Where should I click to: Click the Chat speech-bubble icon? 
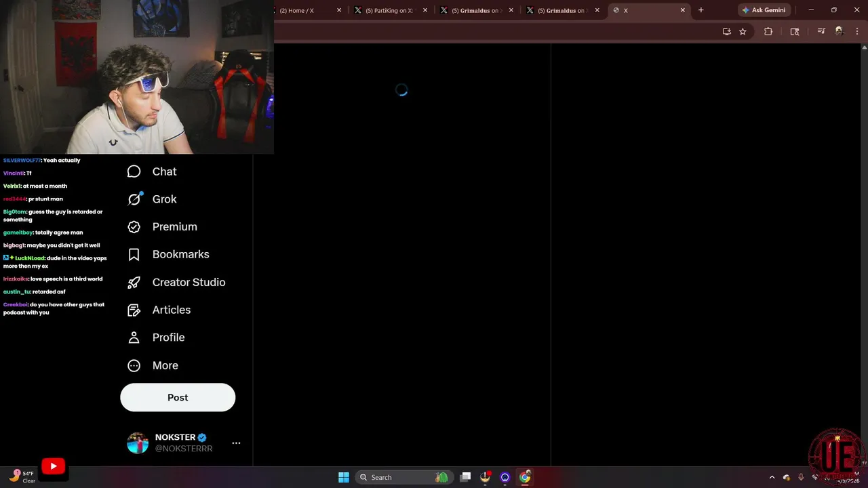pos(134,171)
